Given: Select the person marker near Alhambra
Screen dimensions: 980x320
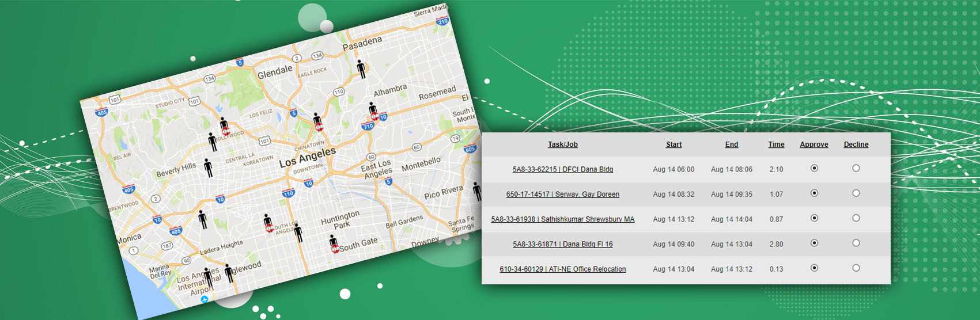Looking at the screenshot, I should 373,112.
